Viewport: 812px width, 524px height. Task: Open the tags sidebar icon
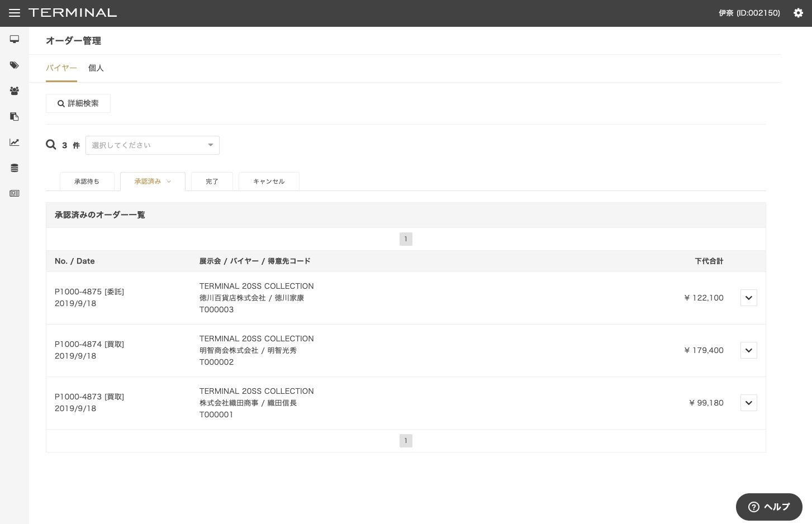[x=15, y=65]
